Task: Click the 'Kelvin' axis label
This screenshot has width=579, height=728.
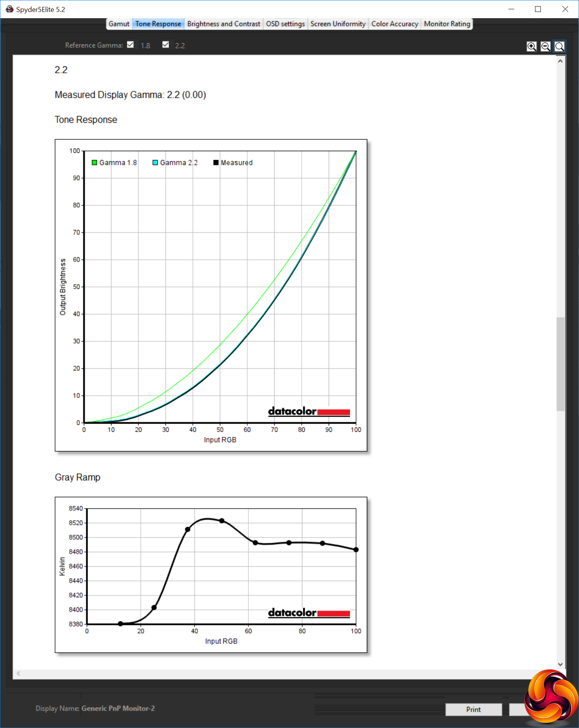Action: 62,566
